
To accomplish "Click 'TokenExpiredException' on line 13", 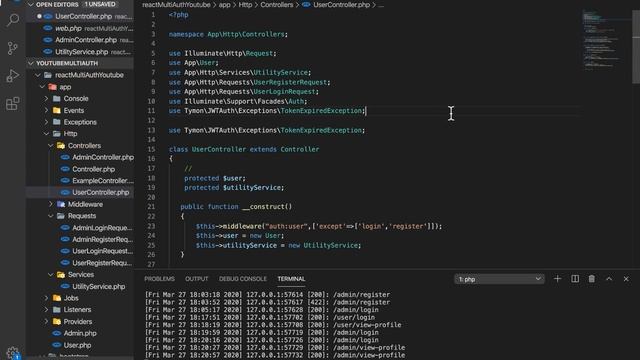I will (321, 130).
